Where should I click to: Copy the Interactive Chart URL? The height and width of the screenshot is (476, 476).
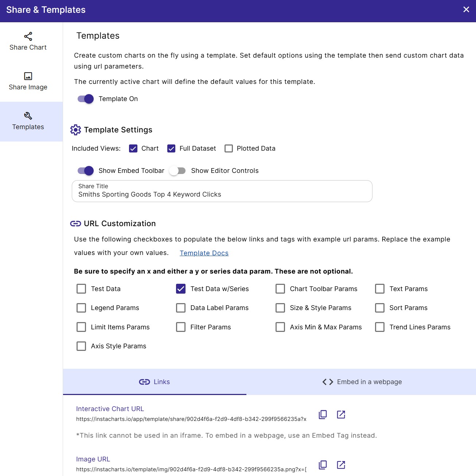coord(323,415)
